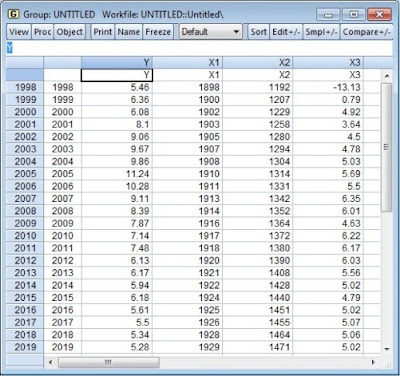The width and height of the screenshot is (400, 376).
Task: Select the X3 column header
Action: (x=328, y=62)
